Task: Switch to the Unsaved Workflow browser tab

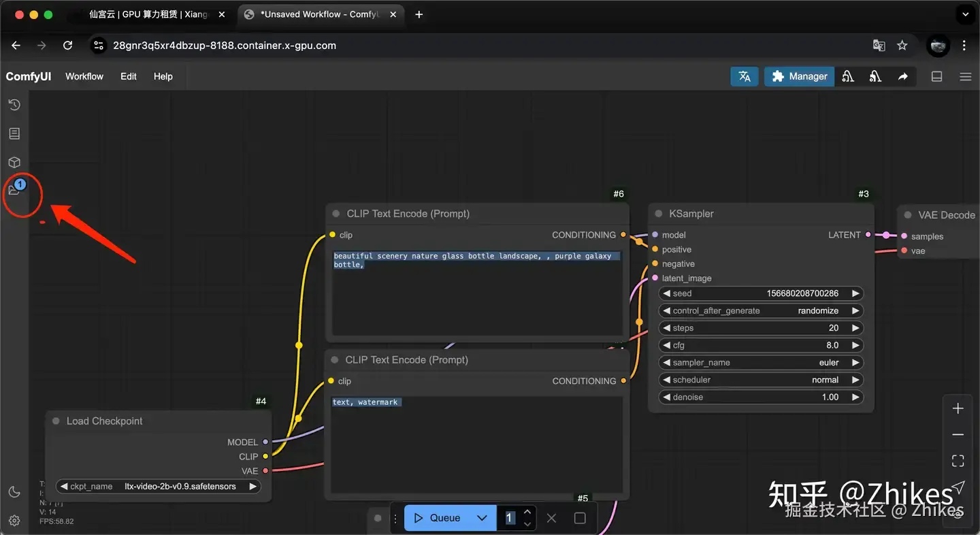Action: [x=320, y=14]
